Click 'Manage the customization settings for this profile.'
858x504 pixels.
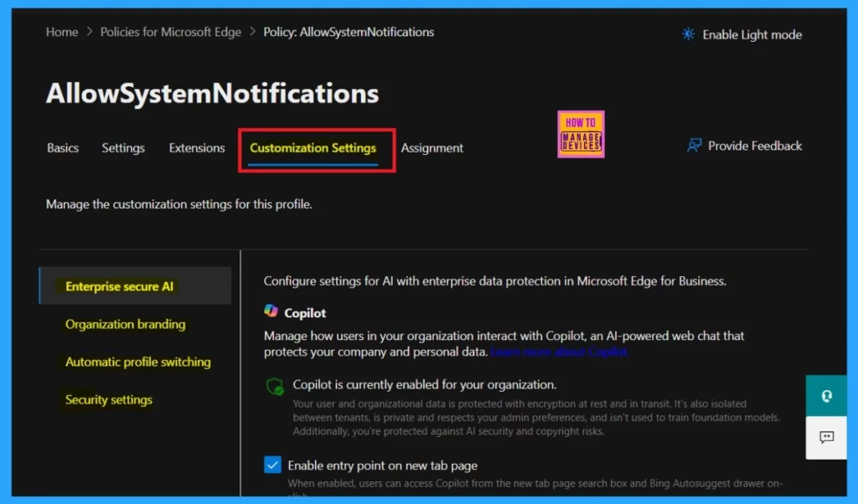(179, 204)
